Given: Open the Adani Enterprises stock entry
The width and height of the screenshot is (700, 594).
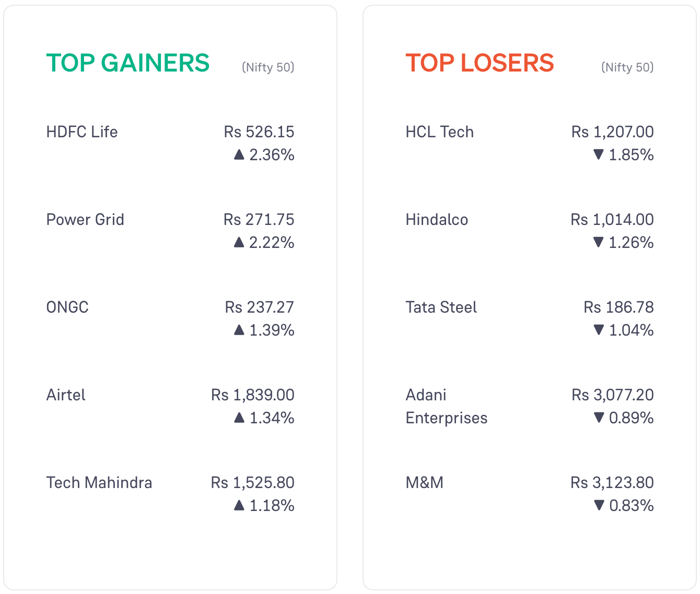Looking at the screenshot, I should point(447,406).
